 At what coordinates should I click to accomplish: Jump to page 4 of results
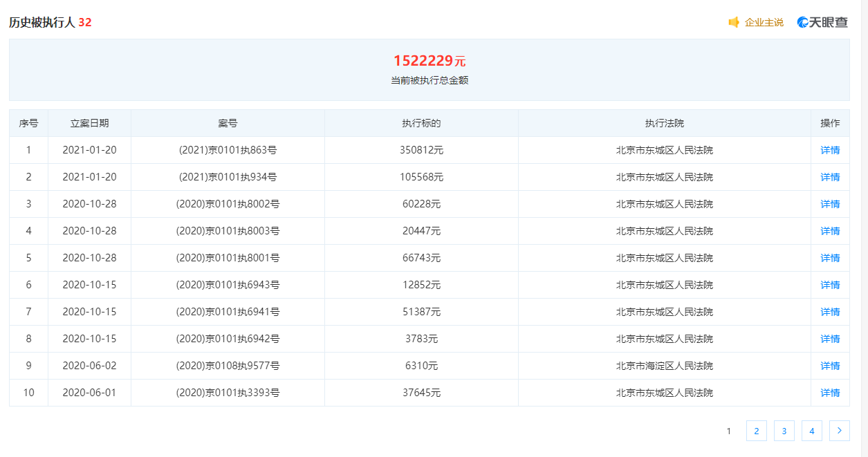pos(811,431)
